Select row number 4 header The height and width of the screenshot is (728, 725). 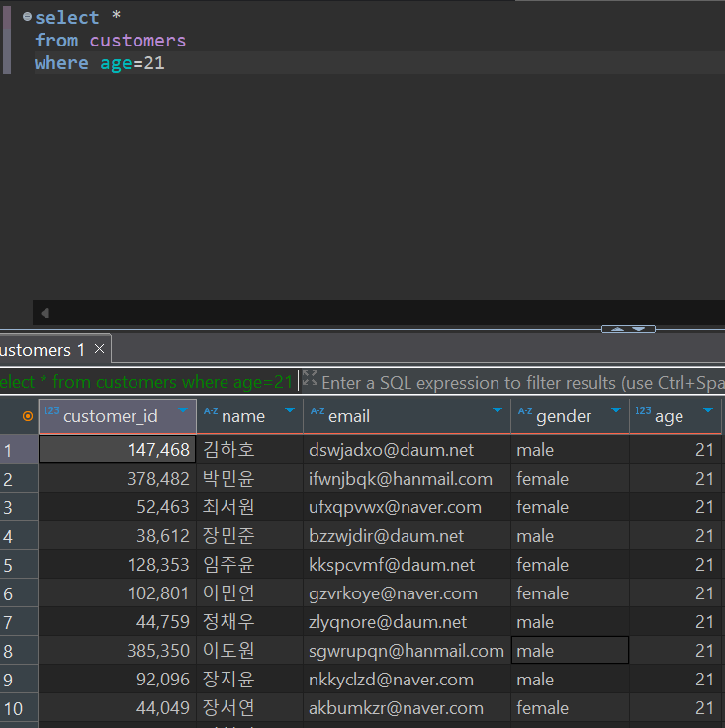point(19,536)
